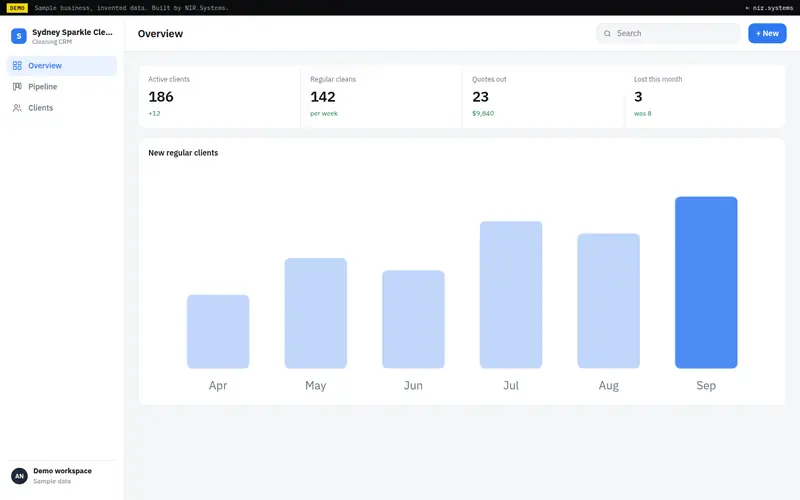Go to the Pipeline page
The image size is (800, 500).
(62, 87)
